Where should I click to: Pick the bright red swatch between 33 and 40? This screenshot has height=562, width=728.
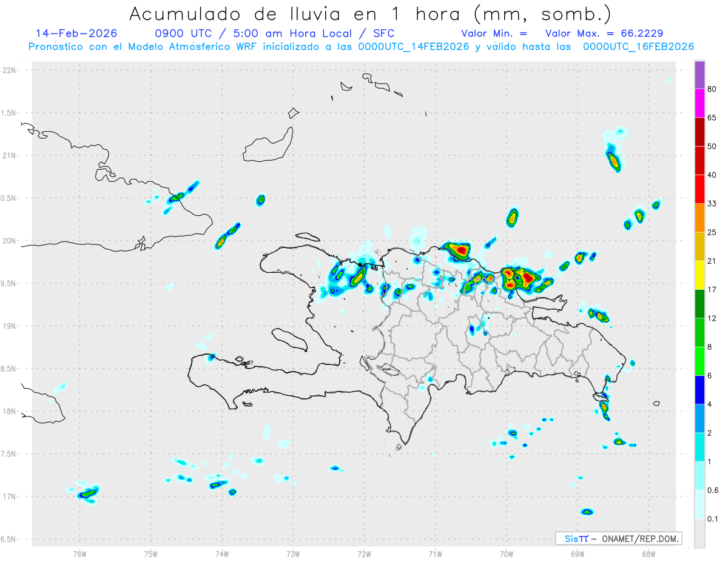[x=699, y=189]
